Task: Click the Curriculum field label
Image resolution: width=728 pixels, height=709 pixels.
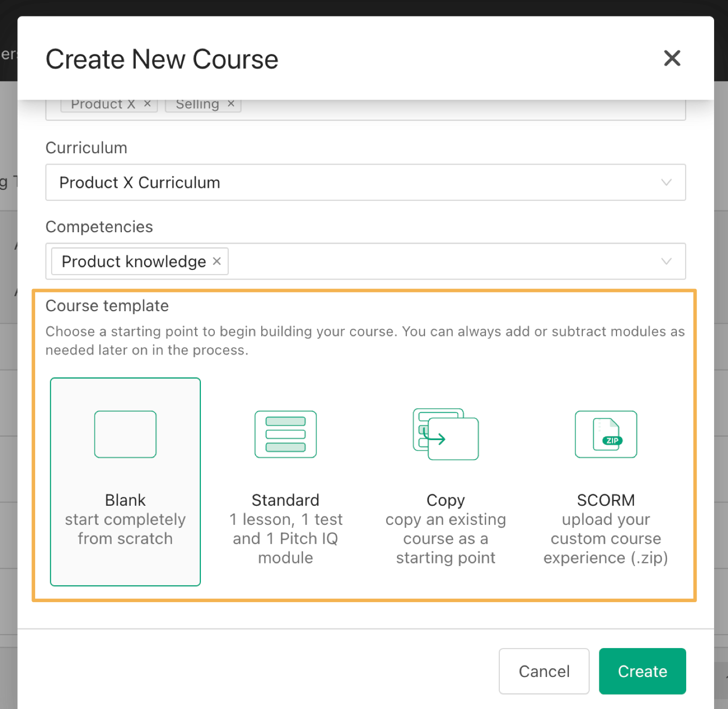Action: pyautogui.click(x=86, y=148)
